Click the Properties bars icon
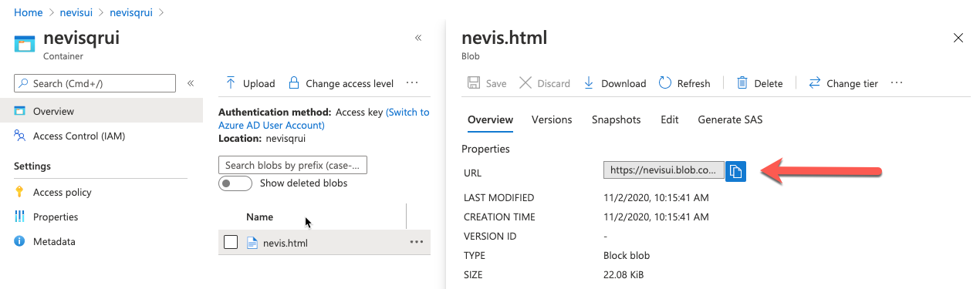This screenshot has height=289, width=980. coord(20,217)
